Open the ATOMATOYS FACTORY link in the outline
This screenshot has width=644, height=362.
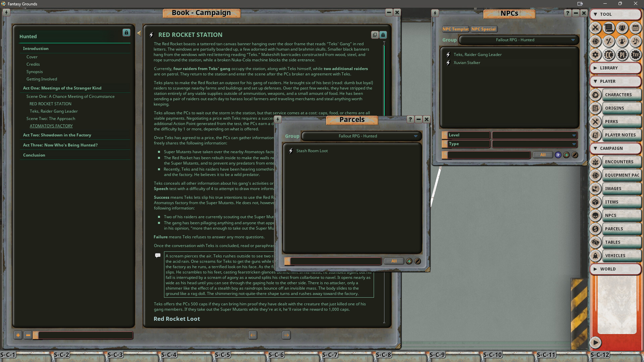pos(51,126)
